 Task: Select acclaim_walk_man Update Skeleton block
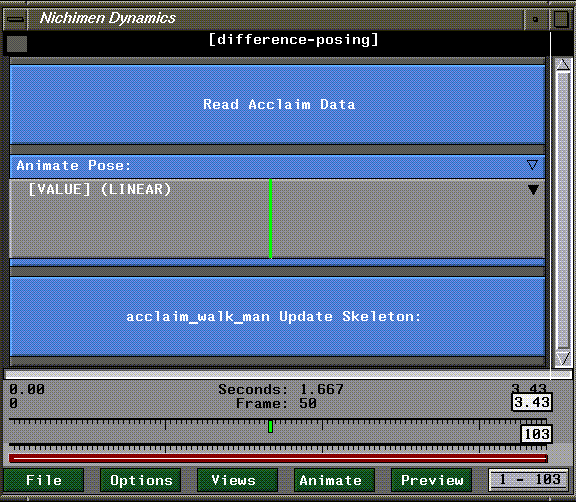pyautogui.click(x=277, y=316)
